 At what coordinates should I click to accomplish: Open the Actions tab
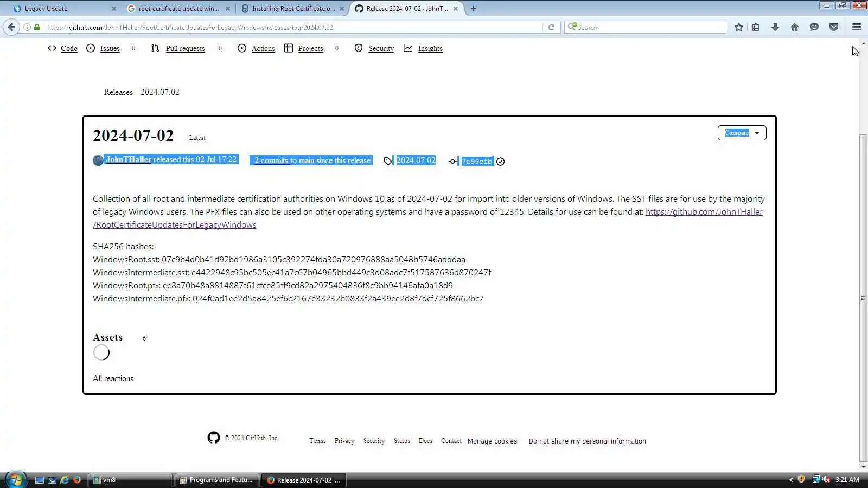click(x=256, y=48)
